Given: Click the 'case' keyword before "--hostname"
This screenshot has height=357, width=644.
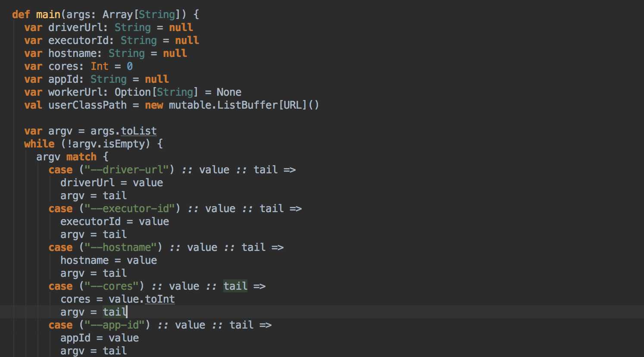Looking at the screenshot, I should coord(60,247).
